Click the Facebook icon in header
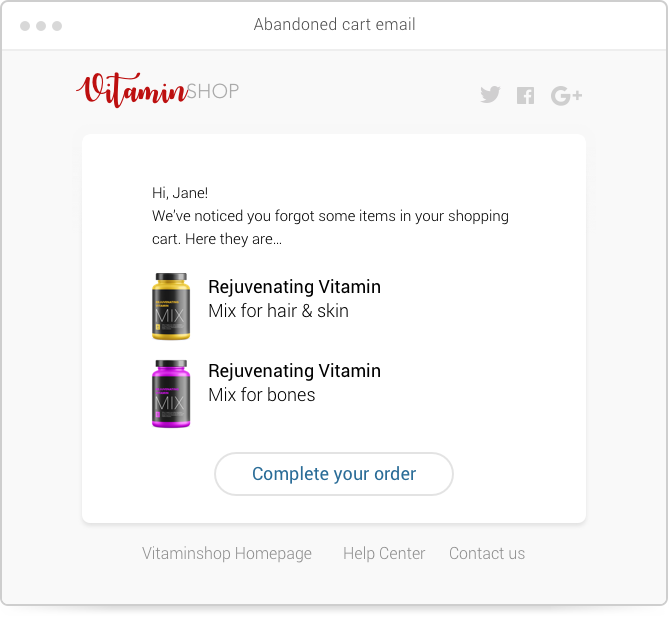 click(x=525, y=96)
